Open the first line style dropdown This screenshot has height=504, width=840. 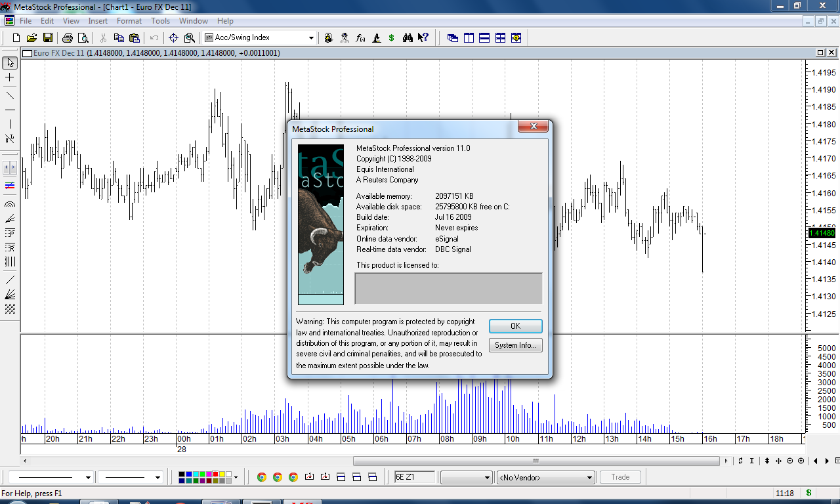tap(88, 478)
